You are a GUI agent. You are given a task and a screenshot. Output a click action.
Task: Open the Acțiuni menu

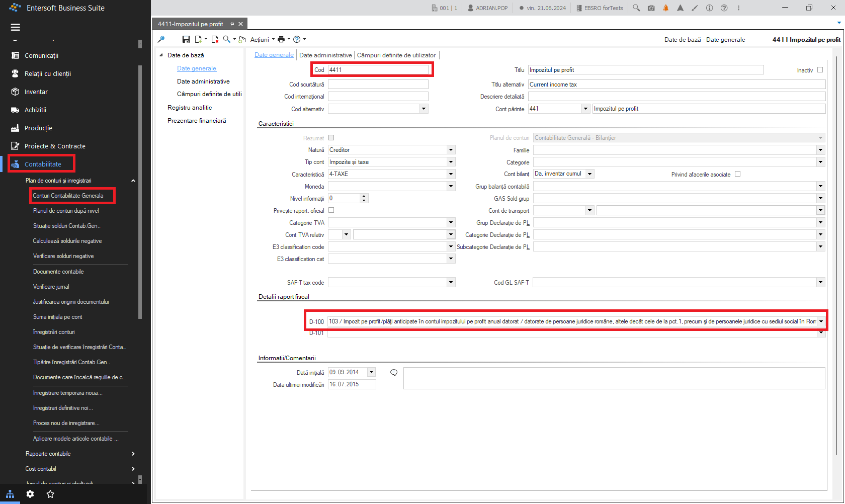(x=263, y=39)
